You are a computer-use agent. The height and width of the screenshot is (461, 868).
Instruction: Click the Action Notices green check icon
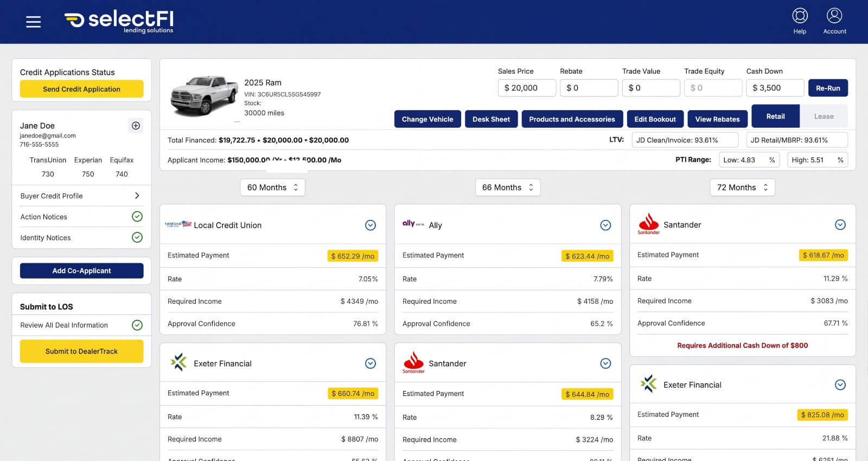pos(137,217)
